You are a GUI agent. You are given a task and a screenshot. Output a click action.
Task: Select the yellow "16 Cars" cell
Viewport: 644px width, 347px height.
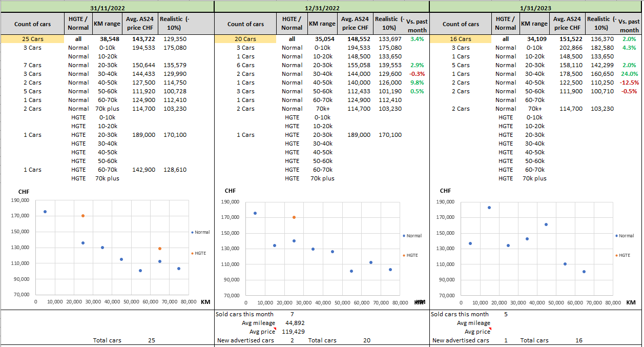point(461,39)
